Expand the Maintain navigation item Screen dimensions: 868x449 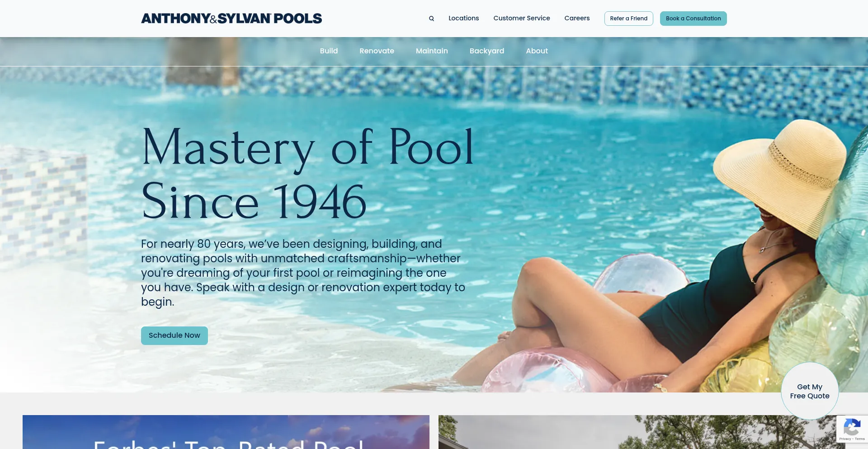pos(432,51)
